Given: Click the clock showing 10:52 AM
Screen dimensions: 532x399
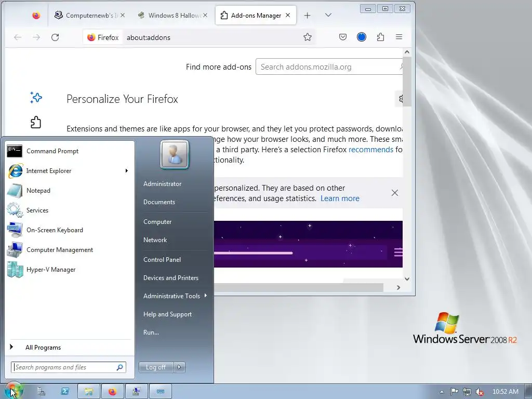Looking at the screenshot, I should pyautogui.click(x=505, y=392).
